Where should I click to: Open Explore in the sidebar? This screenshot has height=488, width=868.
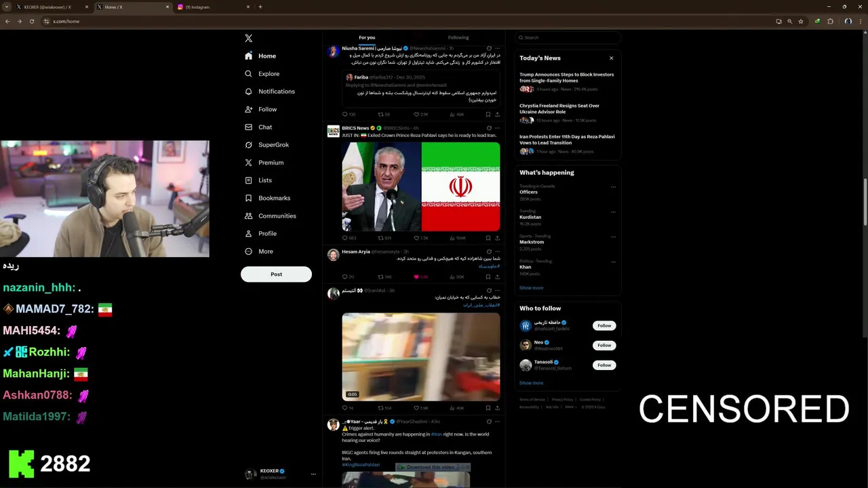point(262,74)
